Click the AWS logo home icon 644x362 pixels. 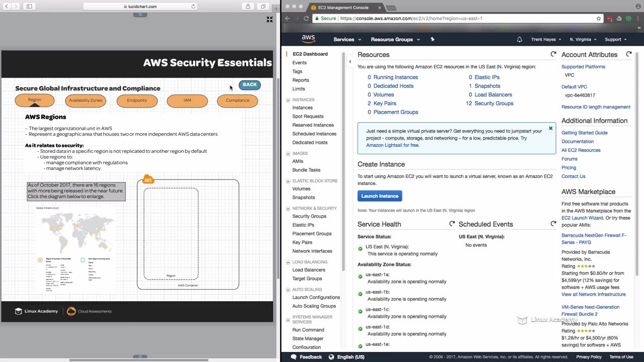tap(308, 39)
